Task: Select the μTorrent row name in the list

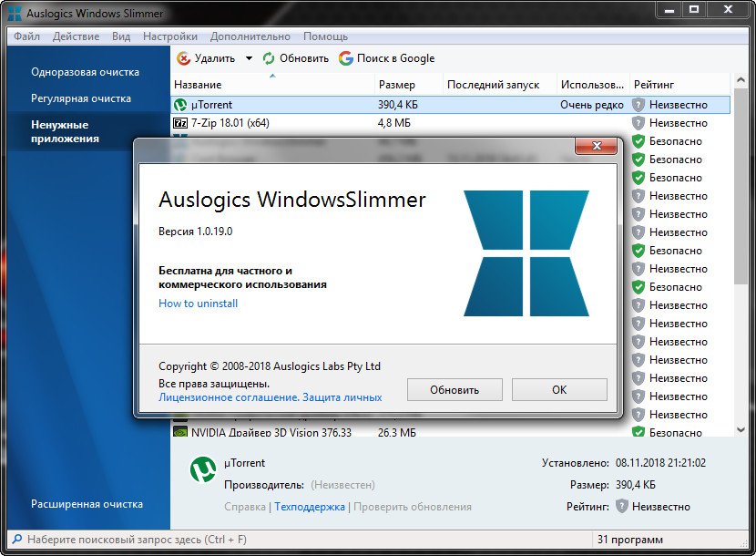Action: click(211, 105)
